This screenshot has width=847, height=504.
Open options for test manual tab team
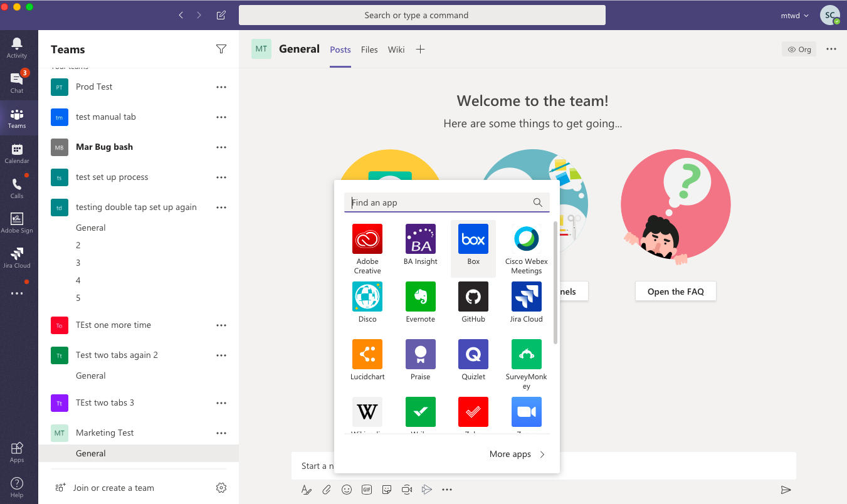click(221, 117)
